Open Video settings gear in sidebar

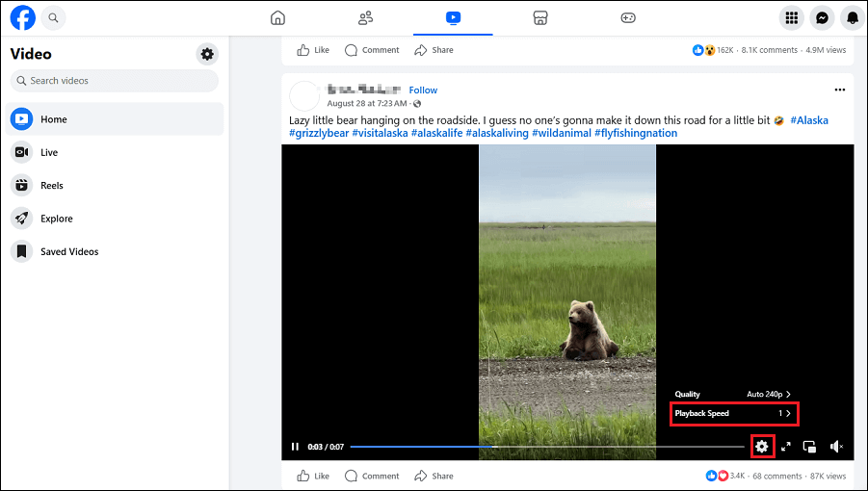coord(207,54)
